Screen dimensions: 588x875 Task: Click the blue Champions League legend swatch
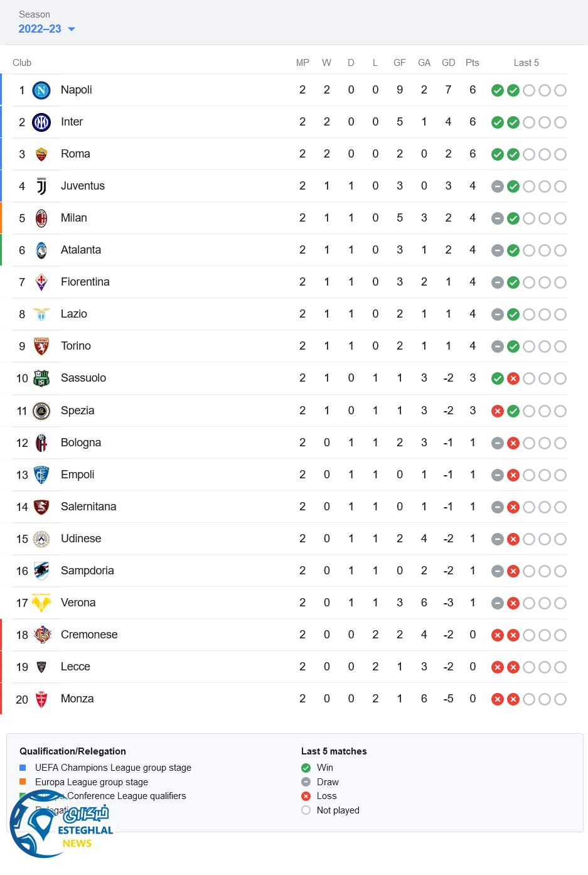point(23,768)
